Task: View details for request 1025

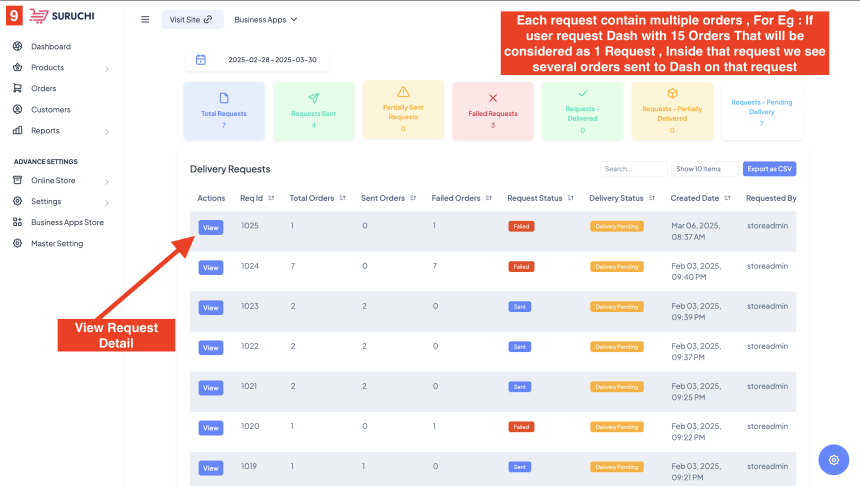Action: [x=210, y=227]
